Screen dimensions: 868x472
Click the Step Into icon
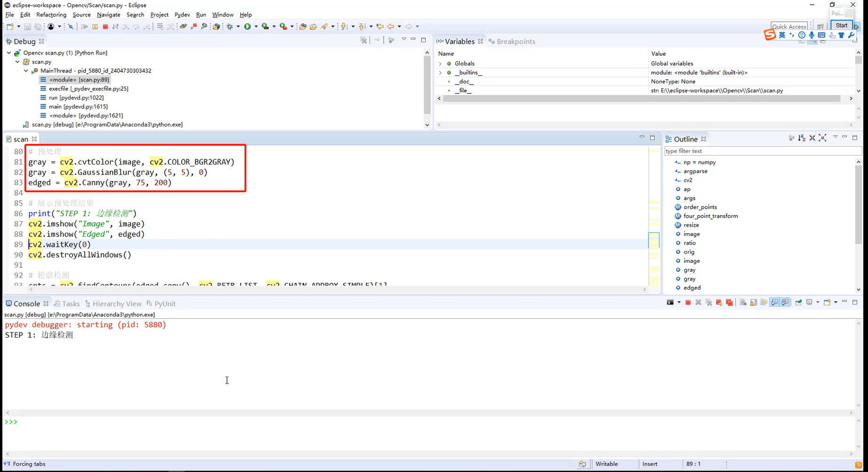[x=126, y=27]
